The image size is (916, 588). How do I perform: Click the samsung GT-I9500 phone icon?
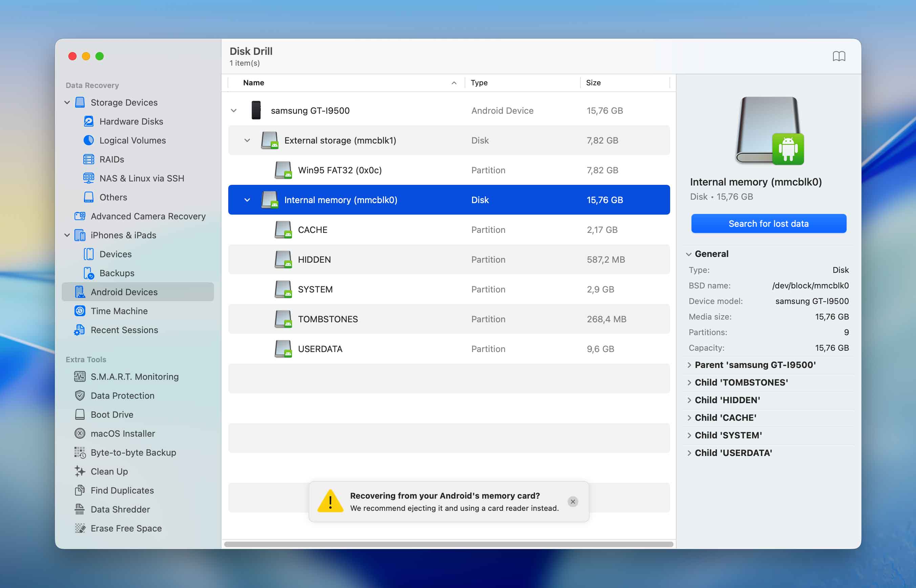pyautogui.click(x=256, y=110)
